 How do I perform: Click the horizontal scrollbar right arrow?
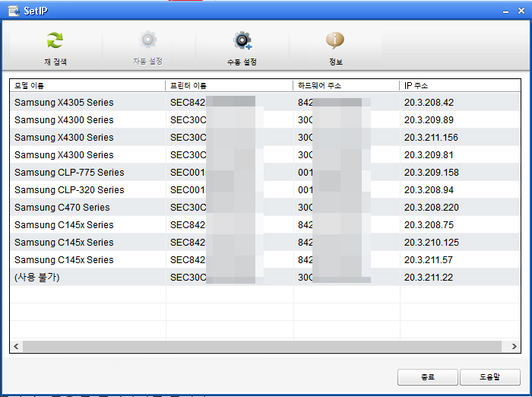[x=515, y=346]
